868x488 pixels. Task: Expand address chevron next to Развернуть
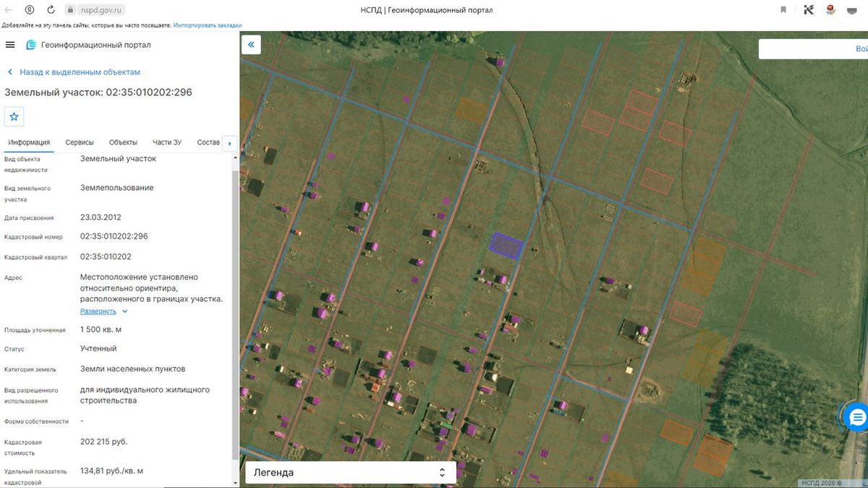125,312
